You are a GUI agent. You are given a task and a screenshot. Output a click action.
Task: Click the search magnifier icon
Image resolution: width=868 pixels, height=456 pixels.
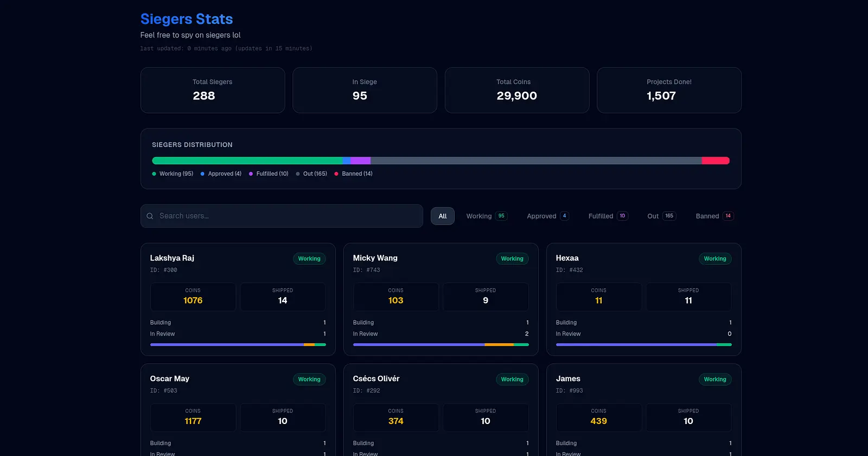(x=150, y=216)
